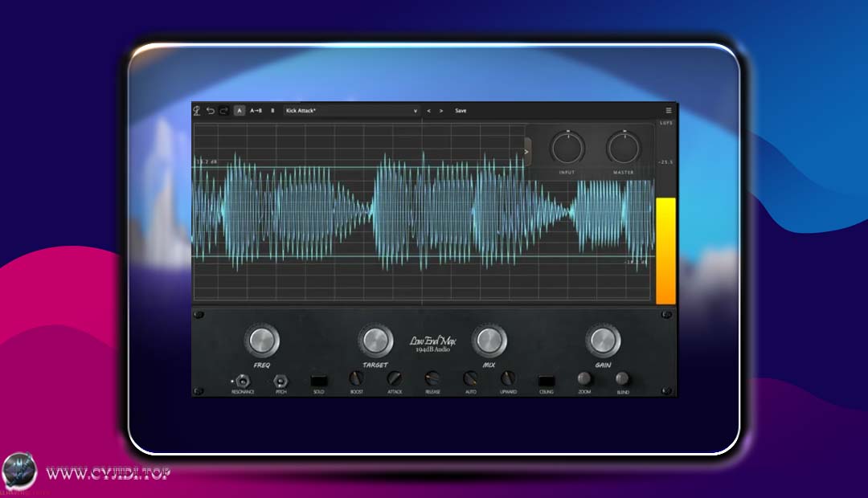This screenshot has width=868, height=498.
Task: Go to the next preset
Action: 441,111
